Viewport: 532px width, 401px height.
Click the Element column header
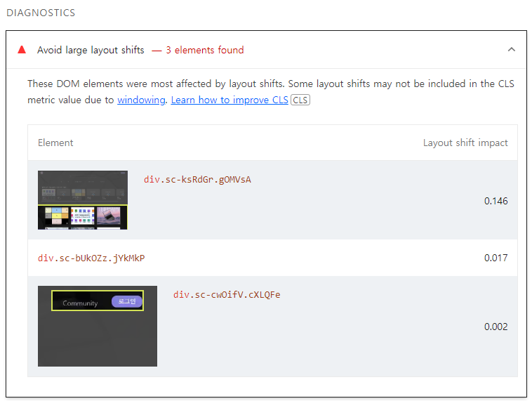[55, 143]
